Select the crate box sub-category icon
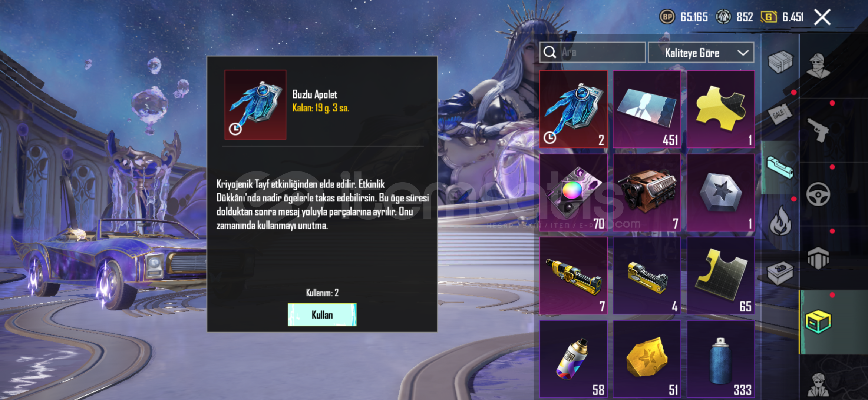This screenshot has height=400, width=868. pos(780,273)
